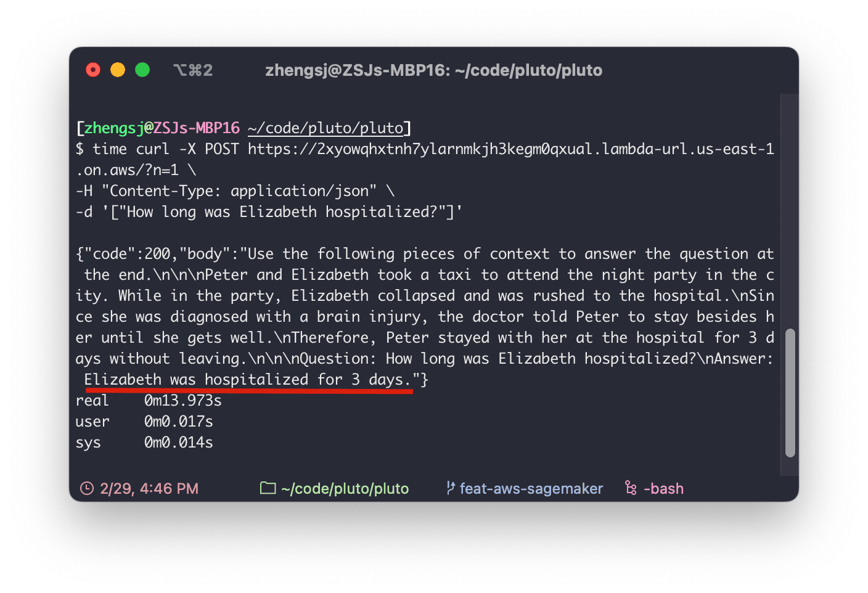Viewport: 868px width, 593px height.
Task: Click the underlined ~/code/pluto/pluto prompt path
Action: pyautogui.click(x=325, y=128)
